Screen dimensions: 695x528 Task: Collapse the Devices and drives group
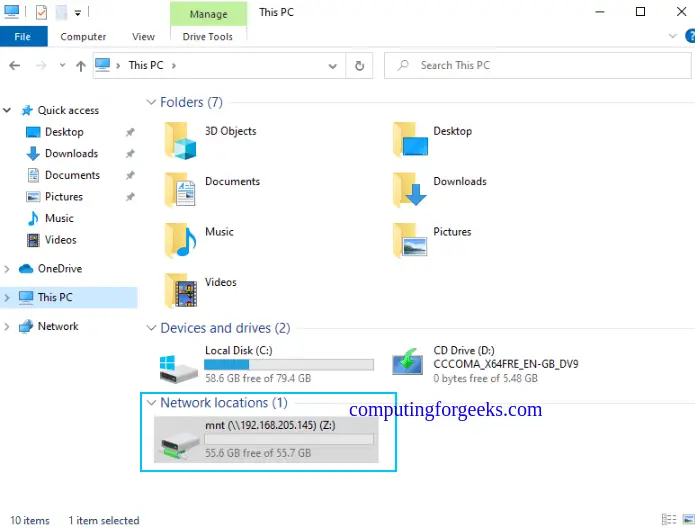pos(151,328)
